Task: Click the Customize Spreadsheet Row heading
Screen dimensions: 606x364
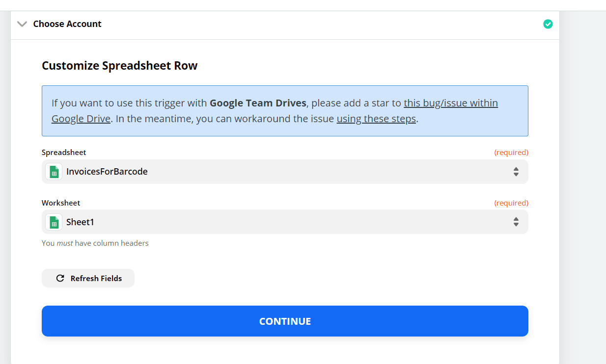Action: (x=119, y=66)
